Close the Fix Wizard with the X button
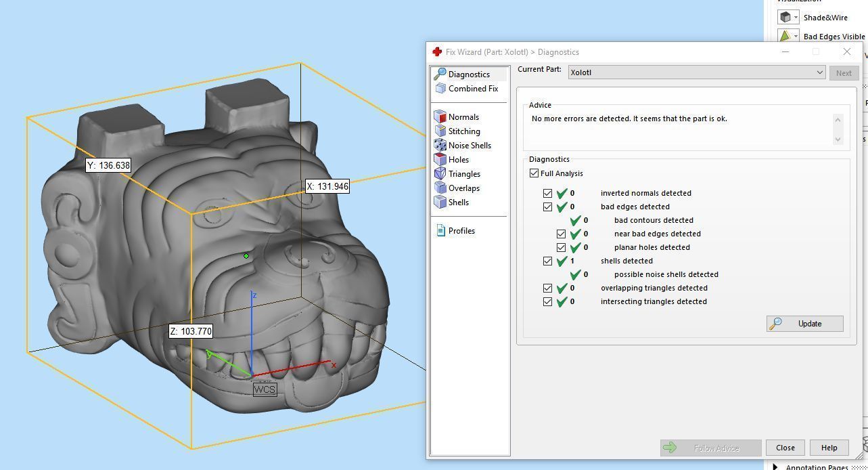This screenshot has width=868, height=470. pos(846,51)
